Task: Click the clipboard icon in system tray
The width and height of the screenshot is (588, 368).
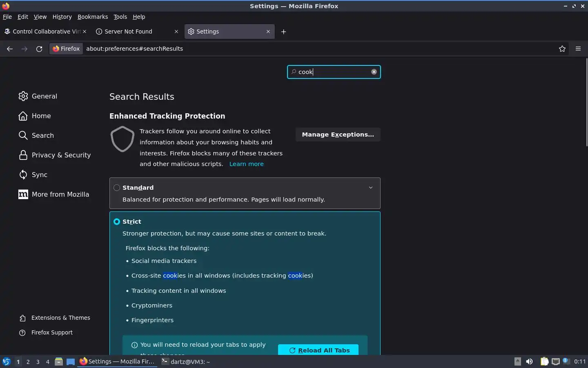Action: (544, 361)
